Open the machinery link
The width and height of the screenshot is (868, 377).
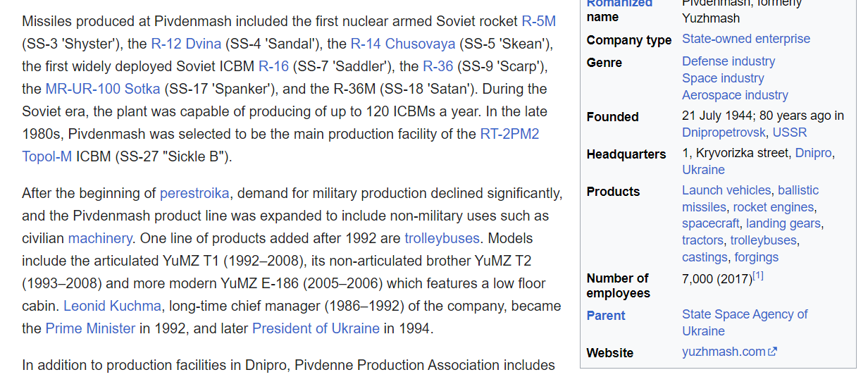[100, 238]
